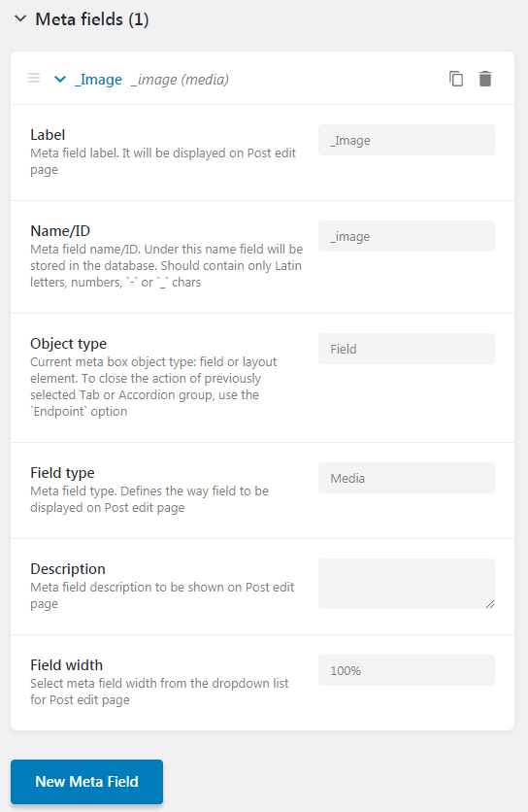Click the Field type setting title
The width and height of the screenshot is (528, 812).
click(x=62, y=473)
